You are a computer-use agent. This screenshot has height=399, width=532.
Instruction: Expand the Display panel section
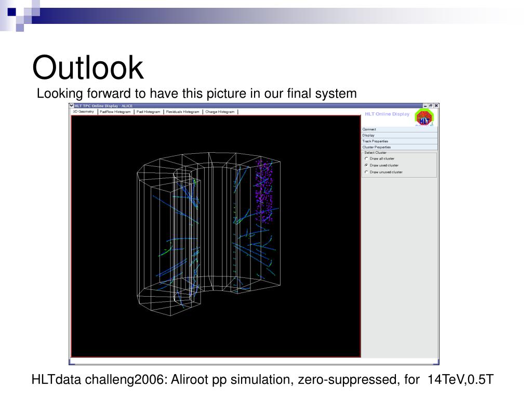(x=400, y=136)
